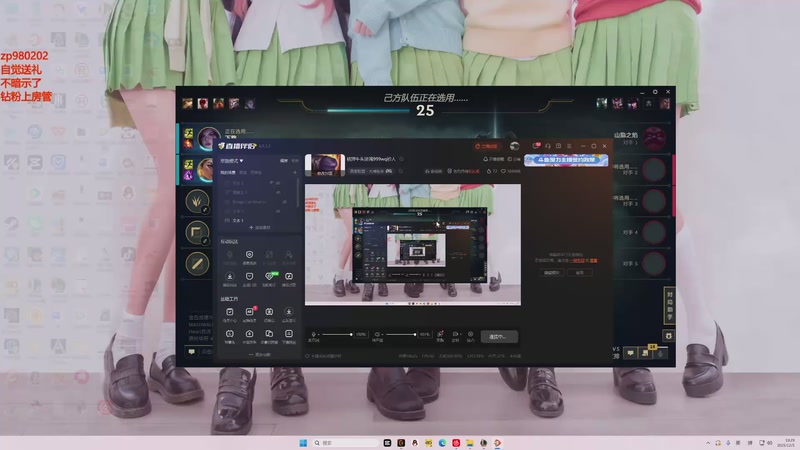Click the flame popularity counter
800x450 pixels.
(492, 171)
